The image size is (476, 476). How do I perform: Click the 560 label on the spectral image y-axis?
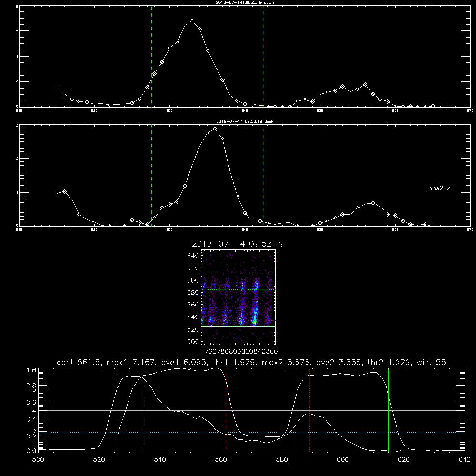193,305
